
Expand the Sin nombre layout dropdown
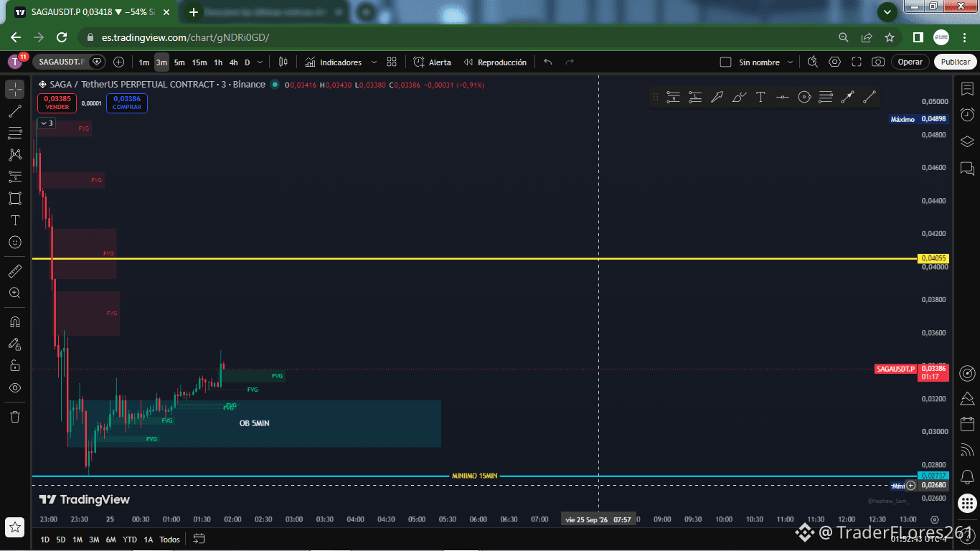tap(790, 62)
